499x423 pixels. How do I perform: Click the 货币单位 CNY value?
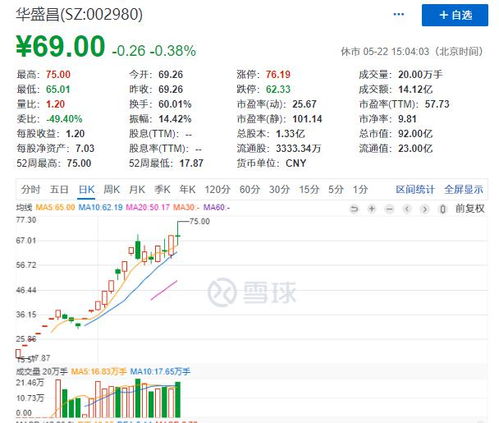[296, 163]
